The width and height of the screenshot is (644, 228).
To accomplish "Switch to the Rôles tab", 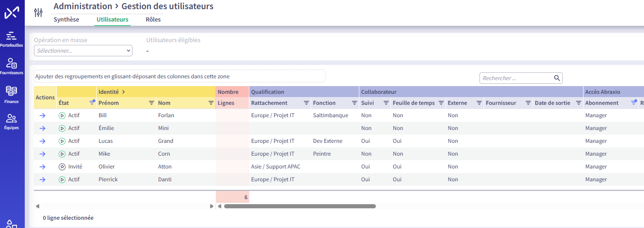I will [153, 20].
